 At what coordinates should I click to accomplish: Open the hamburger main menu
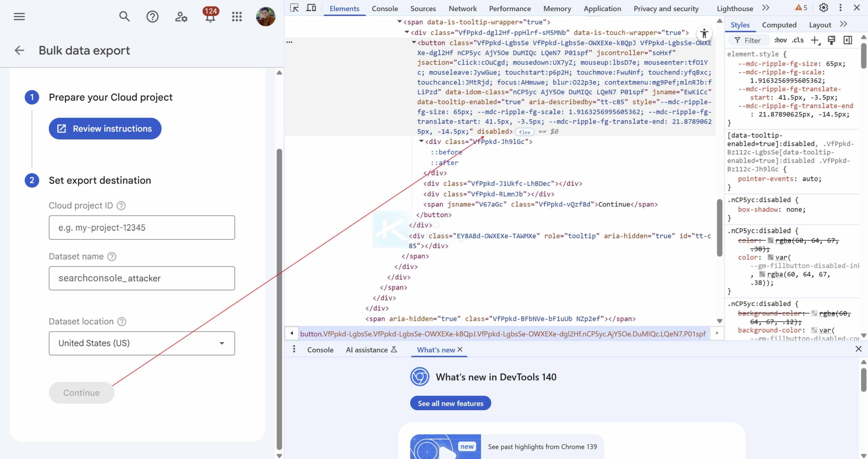19,16
